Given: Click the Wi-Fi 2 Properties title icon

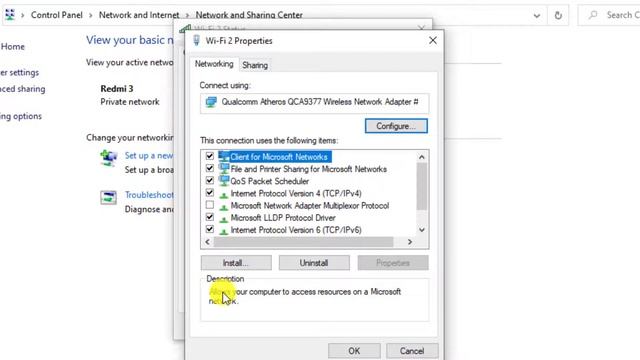Looking at the screenshot, I should (x=196, y=40).
